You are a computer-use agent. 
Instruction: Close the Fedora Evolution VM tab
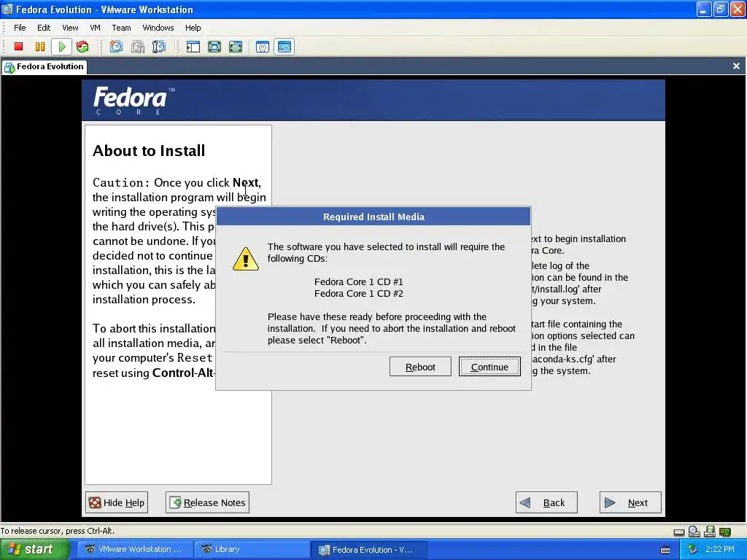736,66
